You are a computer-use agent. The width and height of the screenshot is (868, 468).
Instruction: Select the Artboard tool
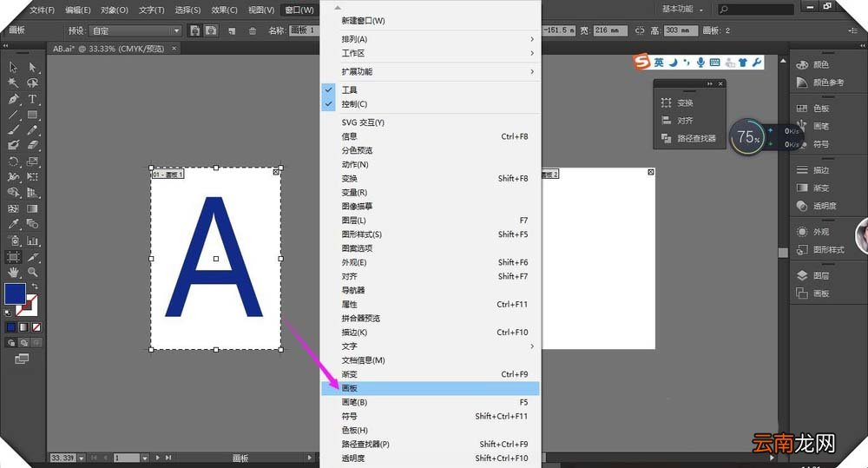coord(13,257)
